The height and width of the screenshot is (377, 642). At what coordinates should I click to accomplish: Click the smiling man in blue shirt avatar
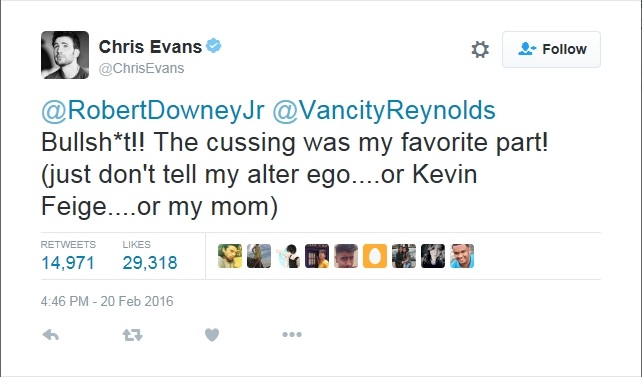tap(462, 256)
